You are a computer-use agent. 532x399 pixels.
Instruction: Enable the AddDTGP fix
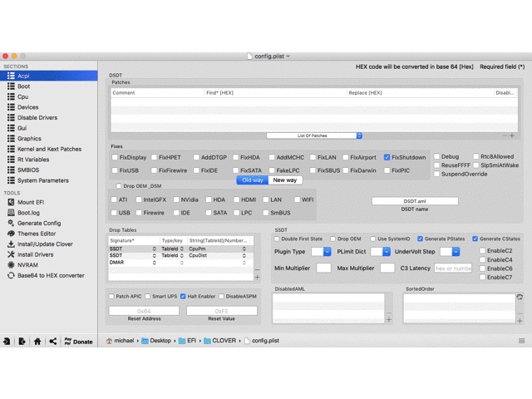[196, 157]
